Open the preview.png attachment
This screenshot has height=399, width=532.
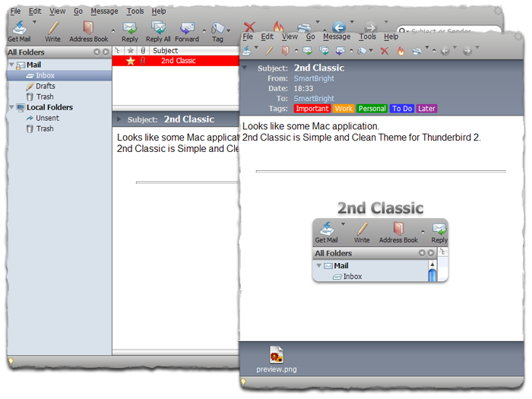(x=277, y=359)
